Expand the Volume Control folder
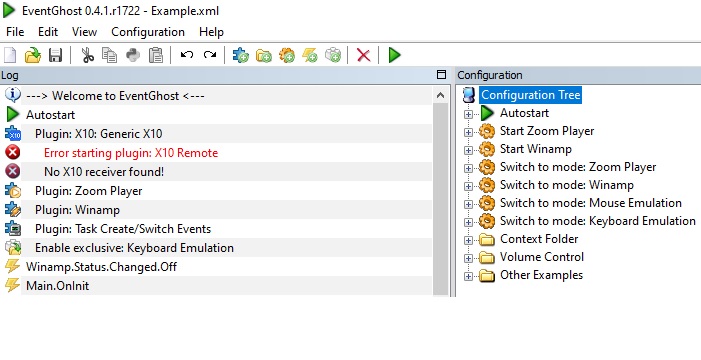 pyautogui.click(x=468, y=258)
